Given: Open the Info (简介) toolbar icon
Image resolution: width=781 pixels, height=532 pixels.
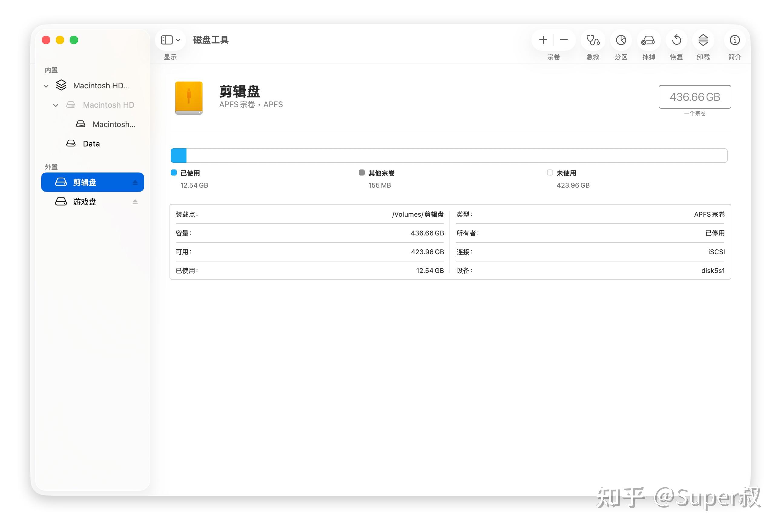Looking at the screenshot, I should [x=735, y=40].
